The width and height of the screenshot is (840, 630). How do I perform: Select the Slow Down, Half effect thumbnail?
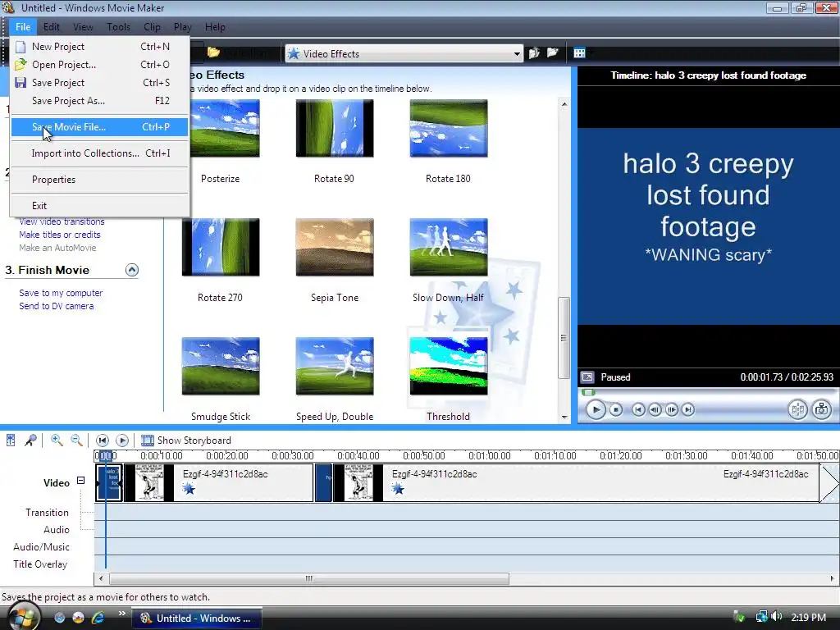(x=449, y=248)
